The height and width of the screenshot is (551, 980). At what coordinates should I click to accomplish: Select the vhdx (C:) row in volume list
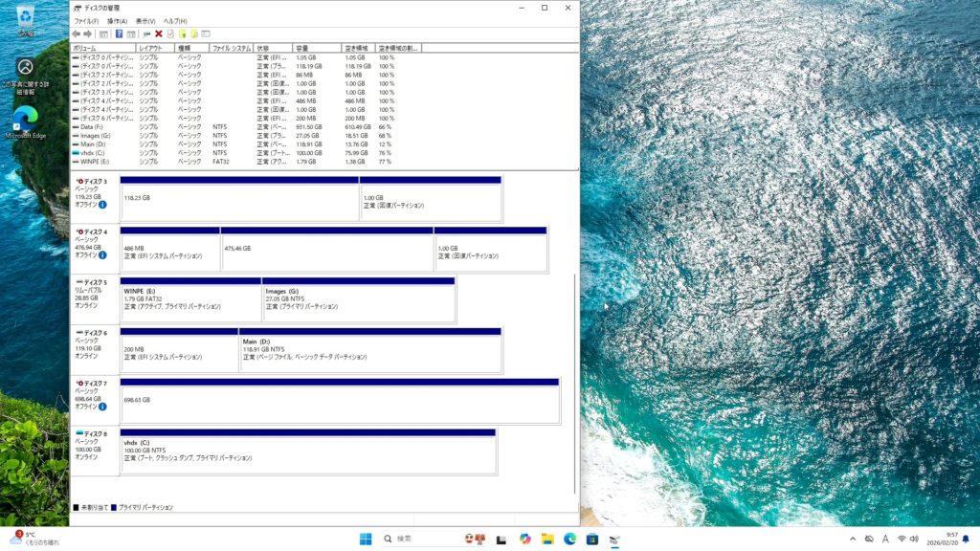click(96, 153)
